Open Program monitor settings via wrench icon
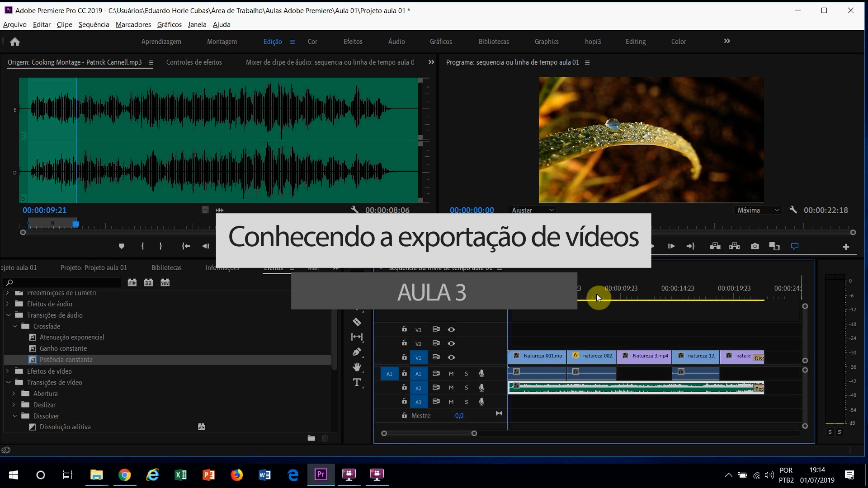Screen dimensions: 868x488 [793, 210]
